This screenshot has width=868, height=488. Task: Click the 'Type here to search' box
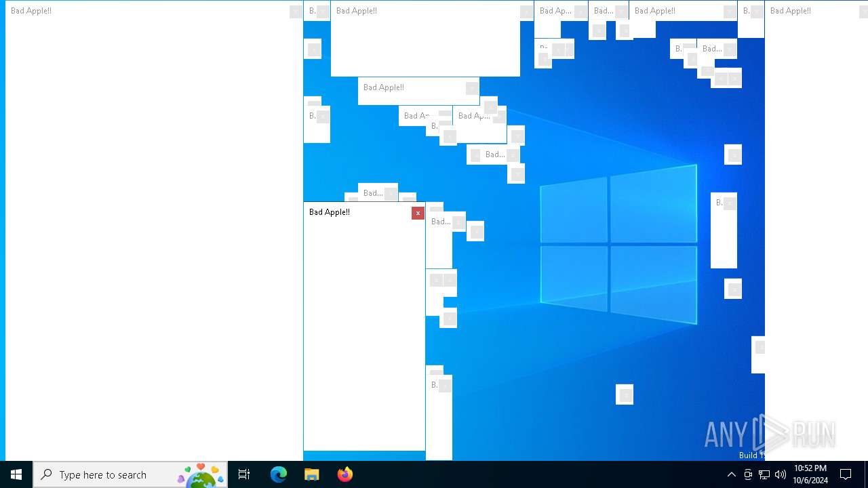pos(130,474)
